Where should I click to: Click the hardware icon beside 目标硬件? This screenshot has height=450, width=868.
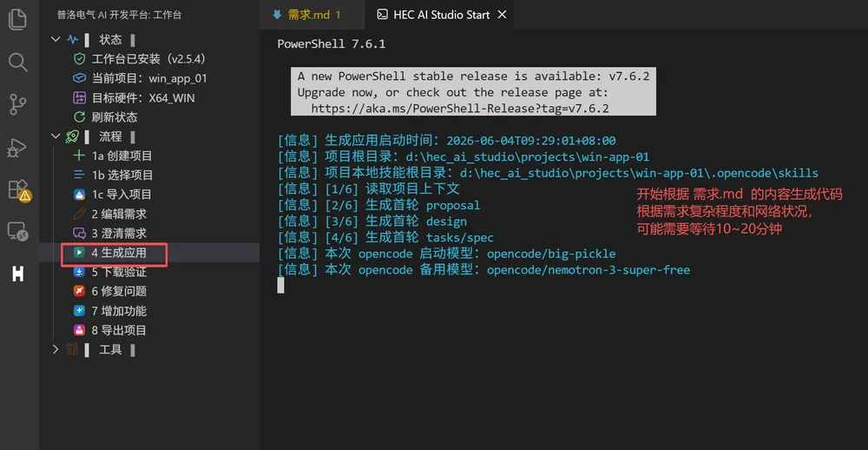80,98
